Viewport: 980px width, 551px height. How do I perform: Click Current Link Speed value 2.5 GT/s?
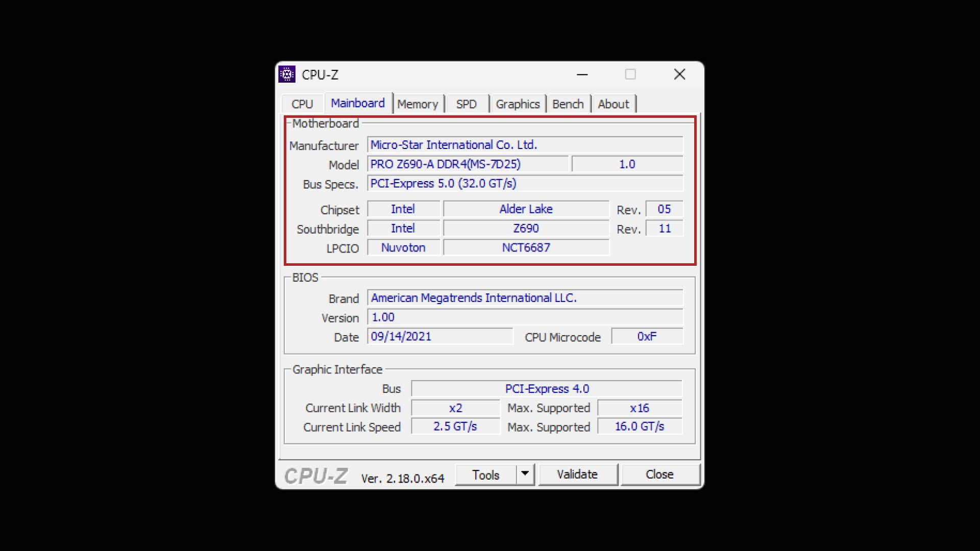click(x=455, y=427)
